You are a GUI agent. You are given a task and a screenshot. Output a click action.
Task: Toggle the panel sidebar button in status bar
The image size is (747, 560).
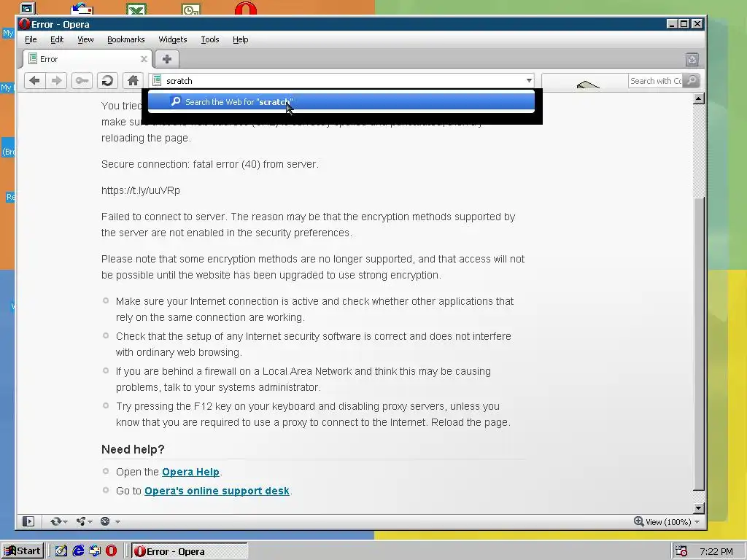pyautogui.click(x=28, y=521)
